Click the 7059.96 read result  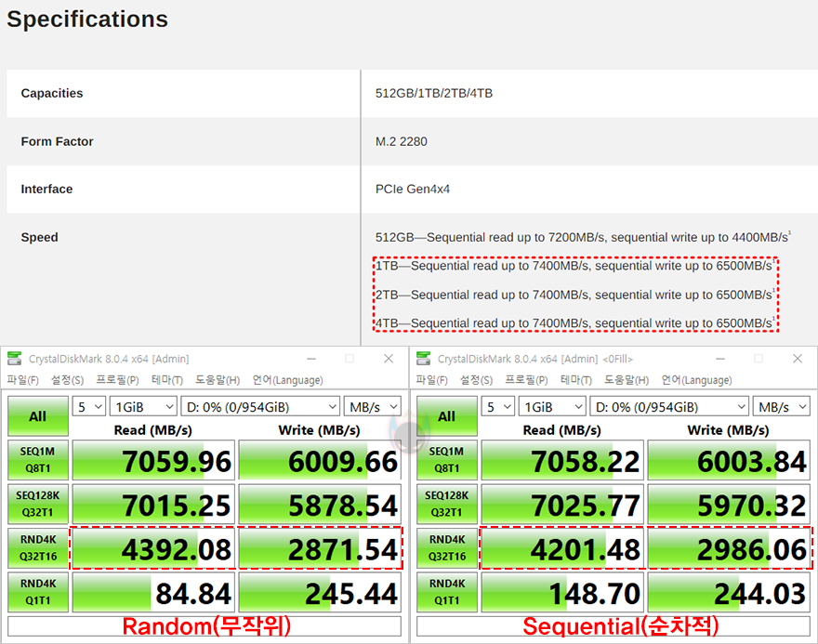153,460
